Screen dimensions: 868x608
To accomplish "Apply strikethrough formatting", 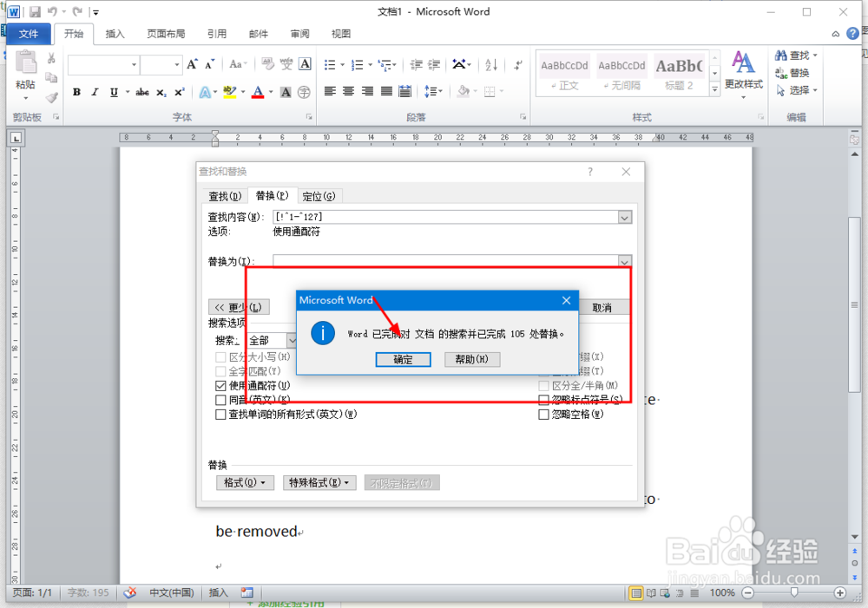I will coord(142,93).
